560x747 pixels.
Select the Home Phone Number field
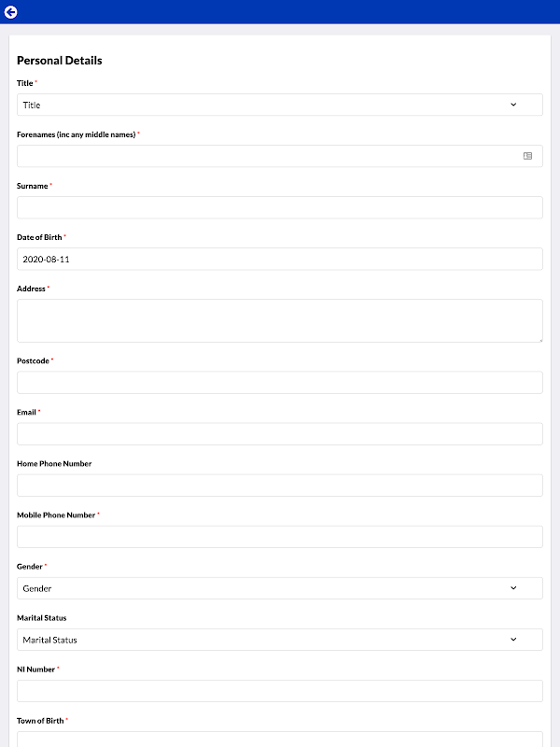(x=280, y=486)
